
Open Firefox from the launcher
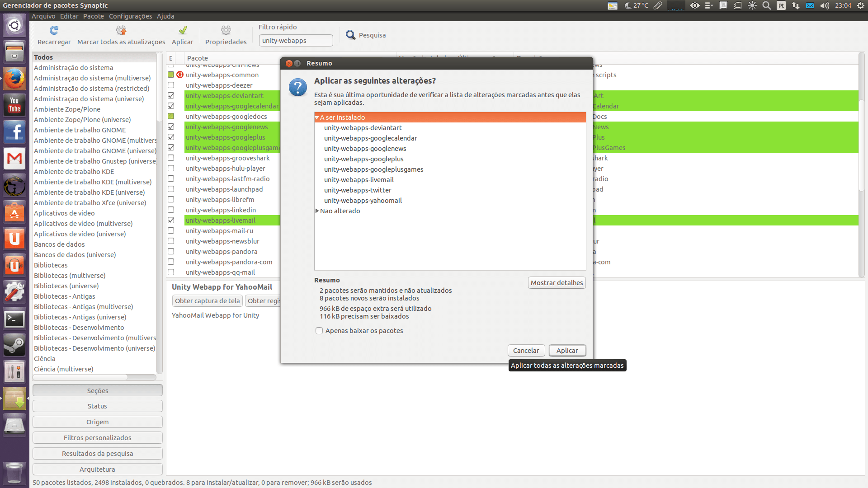(14, 80)
